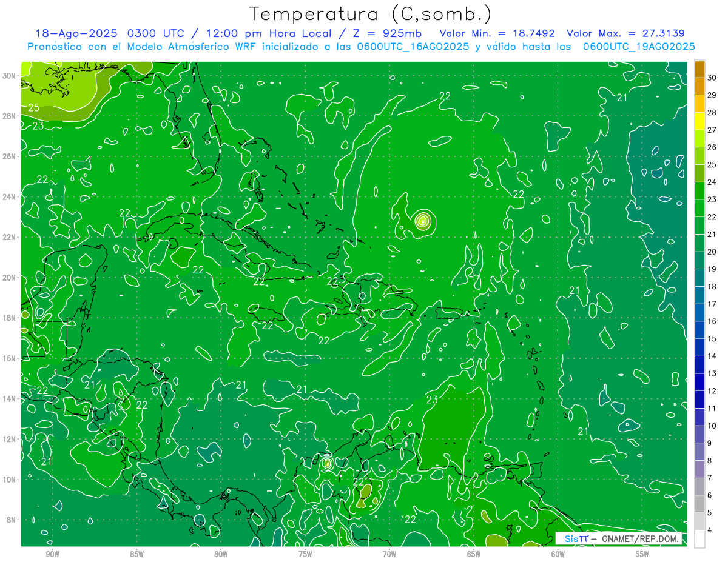Click the dark blue legend swatch between 12 and 13
Viewport: 728px width, 562px height.
point(699,383)
